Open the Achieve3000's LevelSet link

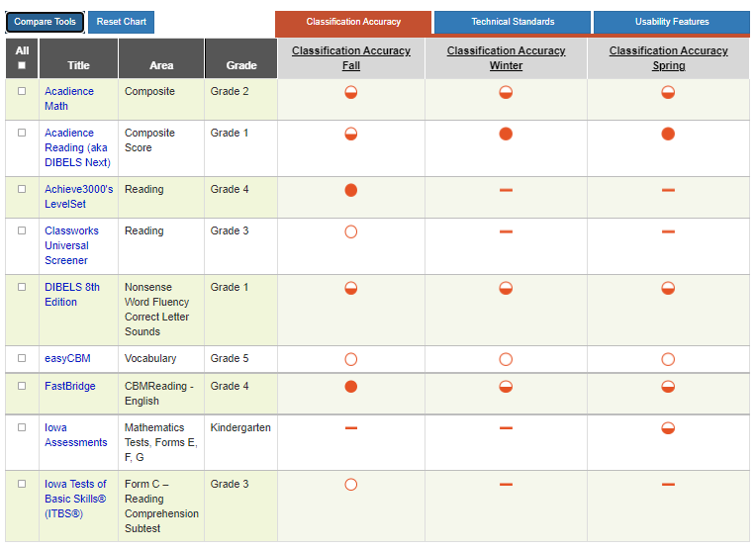click(78, 197)
